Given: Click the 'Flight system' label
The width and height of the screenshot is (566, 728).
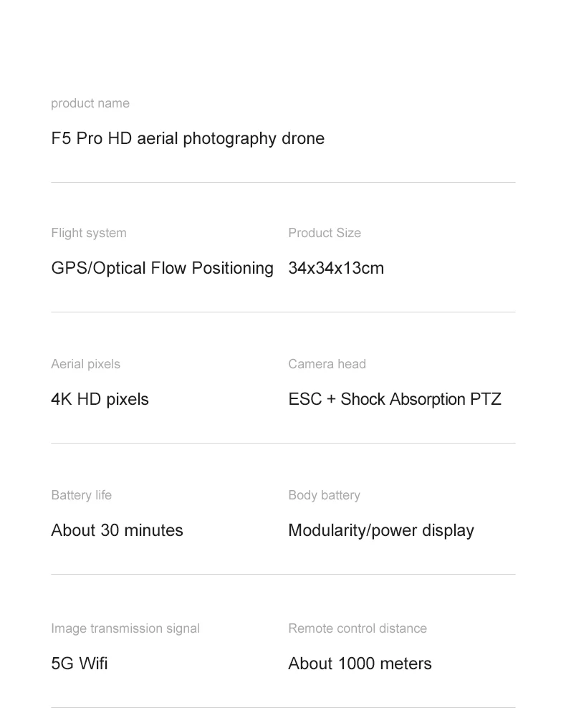Looking at the screenshot, I should click(x=89, y=233).
